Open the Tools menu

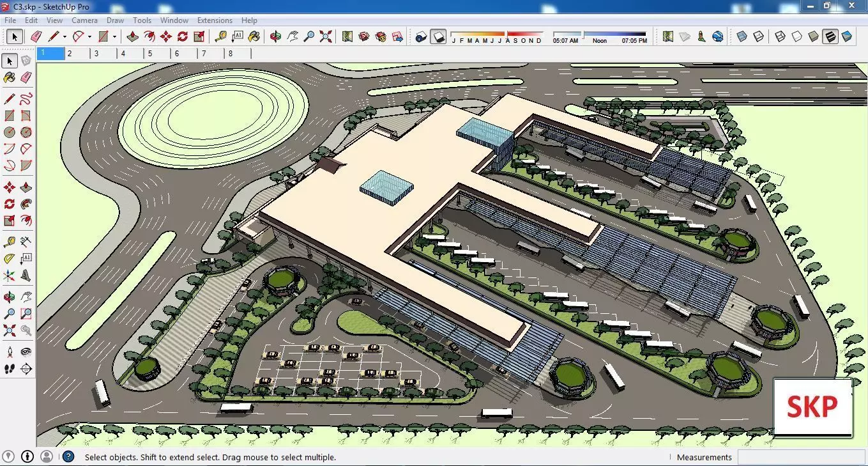pyautogui.click(x=142, y=20)
